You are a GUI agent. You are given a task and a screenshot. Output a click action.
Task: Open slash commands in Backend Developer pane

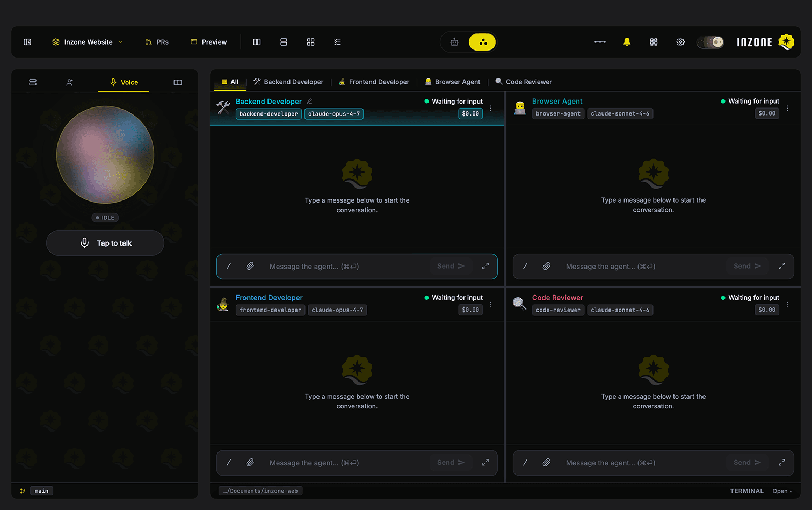[x=229, y=266]
